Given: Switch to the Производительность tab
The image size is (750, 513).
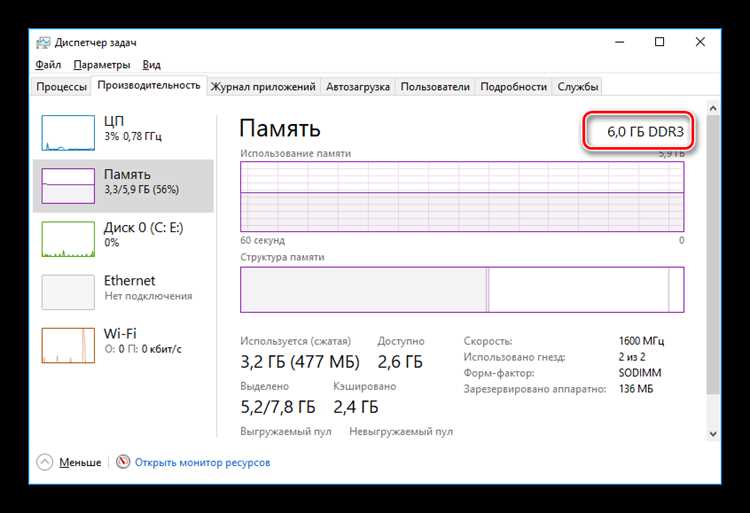Looking at the screenshot, I should [x=149, y=85].
